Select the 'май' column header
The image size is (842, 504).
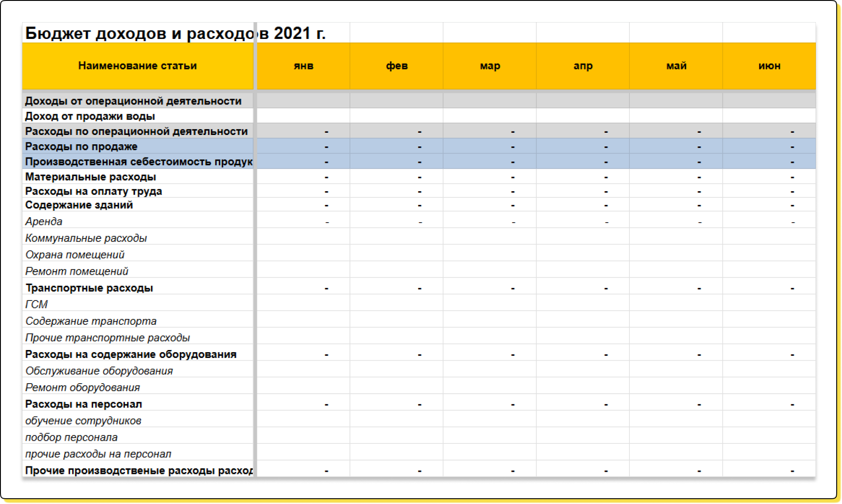676,66
